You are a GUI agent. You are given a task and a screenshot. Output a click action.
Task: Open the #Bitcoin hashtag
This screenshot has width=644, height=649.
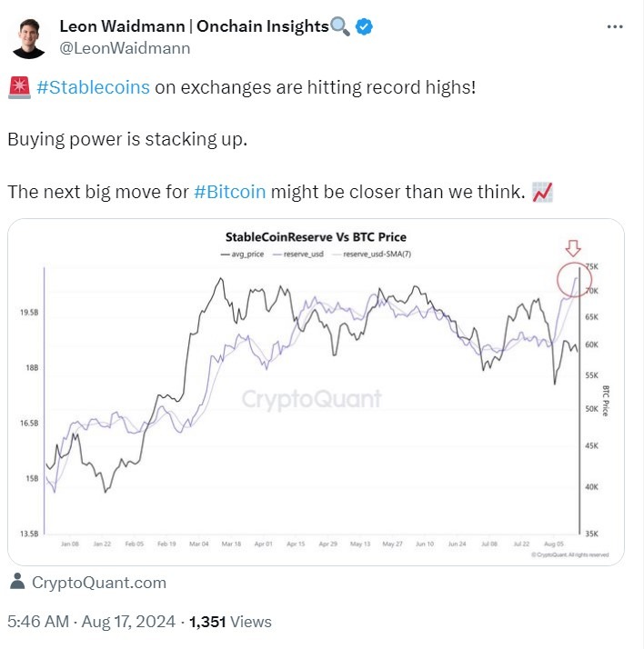[x=230, y=193]
